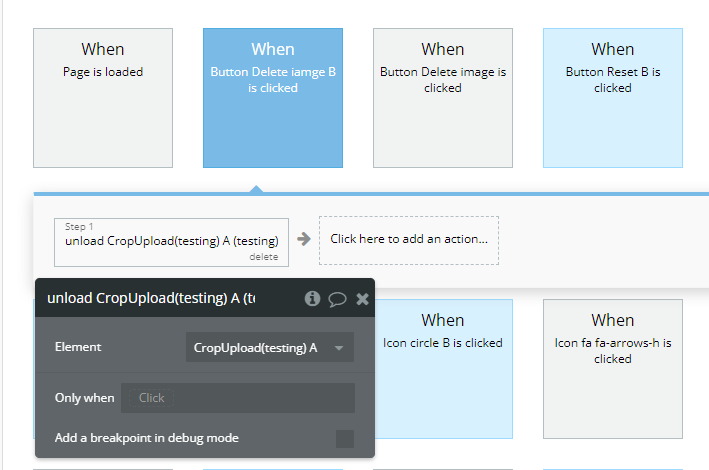Click here to add an action

click(409, 239)
